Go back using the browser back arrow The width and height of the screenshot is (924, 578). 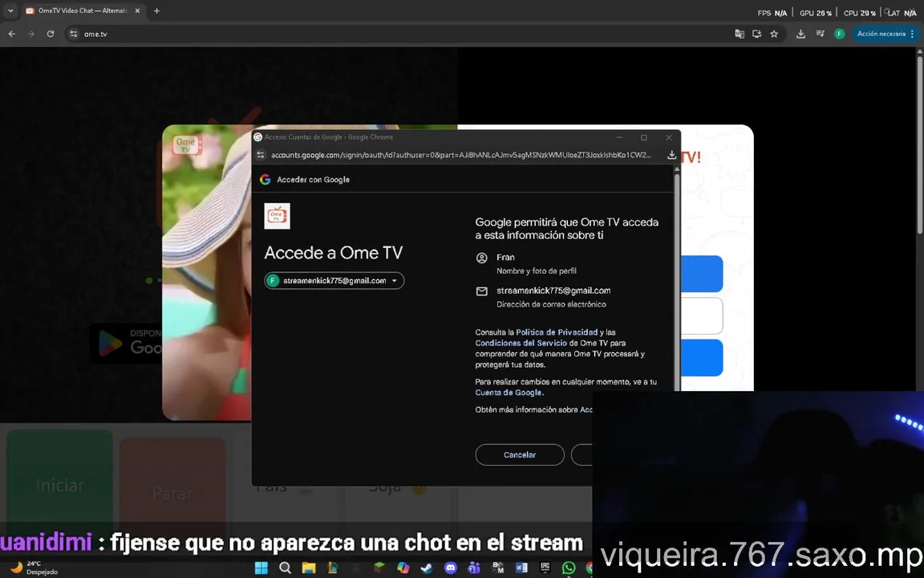tap(12, 35)
